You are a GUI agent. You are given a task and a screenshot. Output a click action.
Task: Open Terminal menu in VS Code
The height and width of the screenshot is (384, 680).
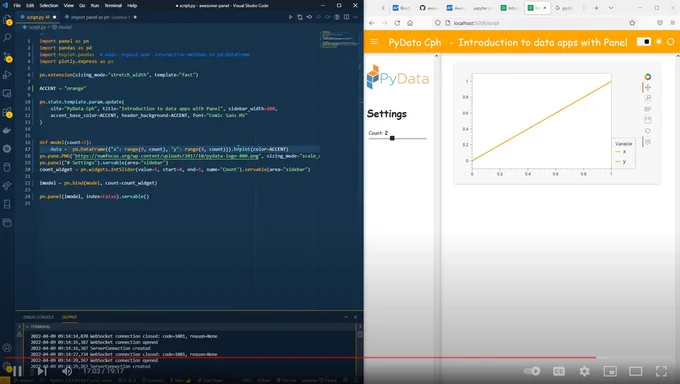point(113,6)
